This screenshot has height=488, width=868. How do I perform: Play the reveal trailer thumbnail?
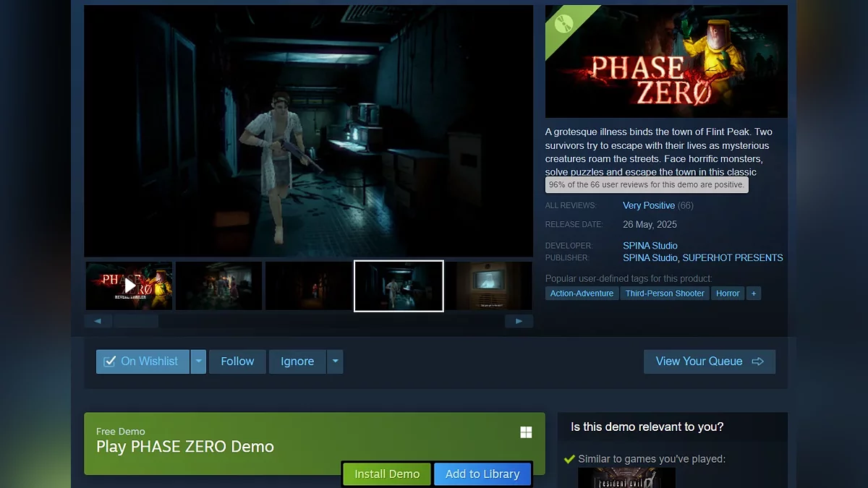[129, 286]
